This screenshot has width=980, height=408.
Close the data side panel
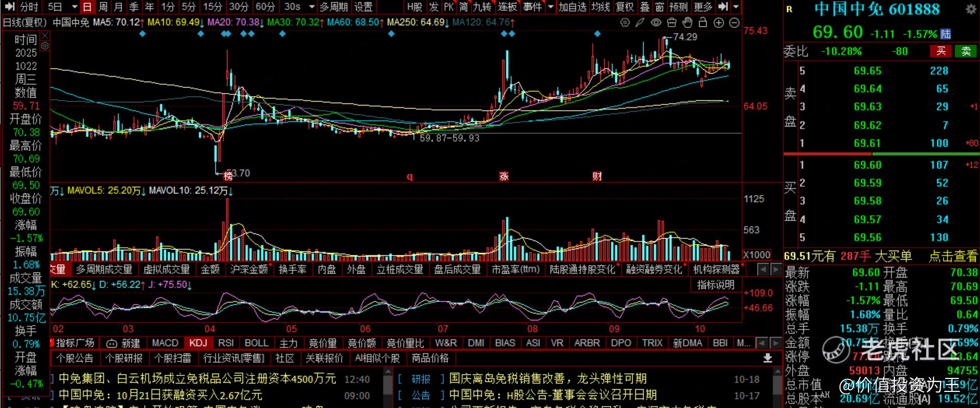pos(45,35)
